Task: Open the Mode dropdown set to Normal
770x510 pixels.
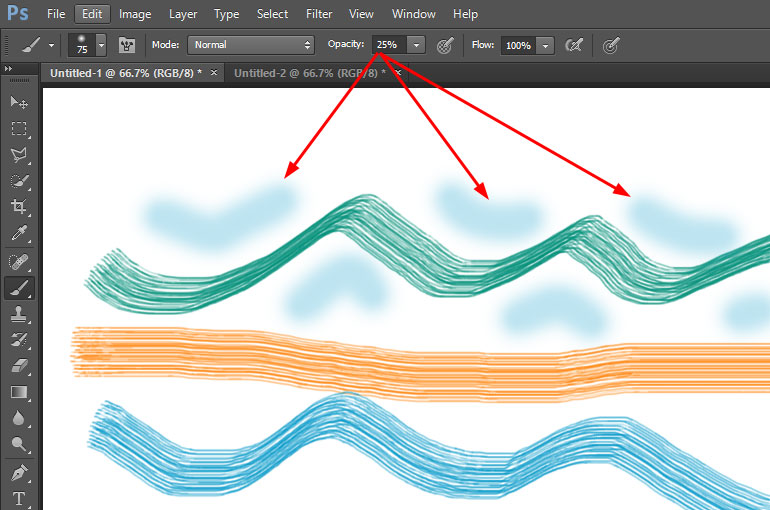Action: tap(251, 45)
